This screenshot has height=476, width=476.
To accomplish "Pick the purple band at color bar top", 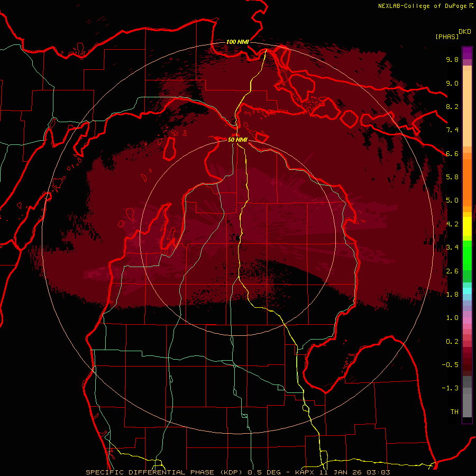I will [467, 53].
